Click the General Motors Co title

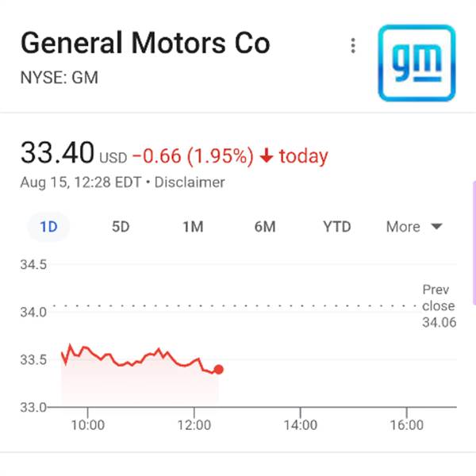point(145,43)
